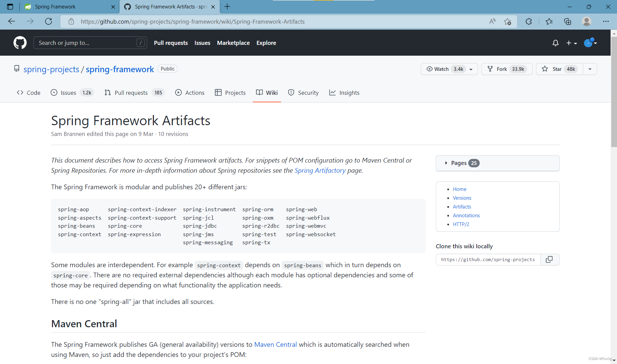View site information lock icon
The height and width of the screenshot is (364, 617).
tap(71, 22)
